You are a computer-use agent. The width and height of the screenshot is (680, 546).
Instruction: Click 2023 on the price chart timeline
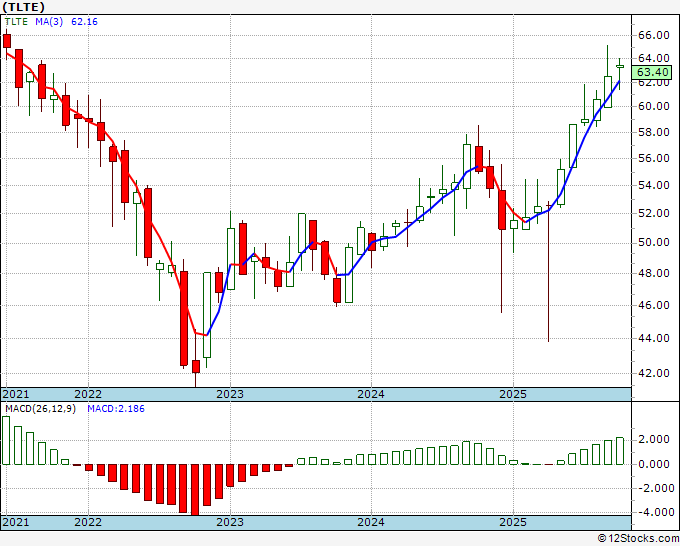[x=230, y=394]
